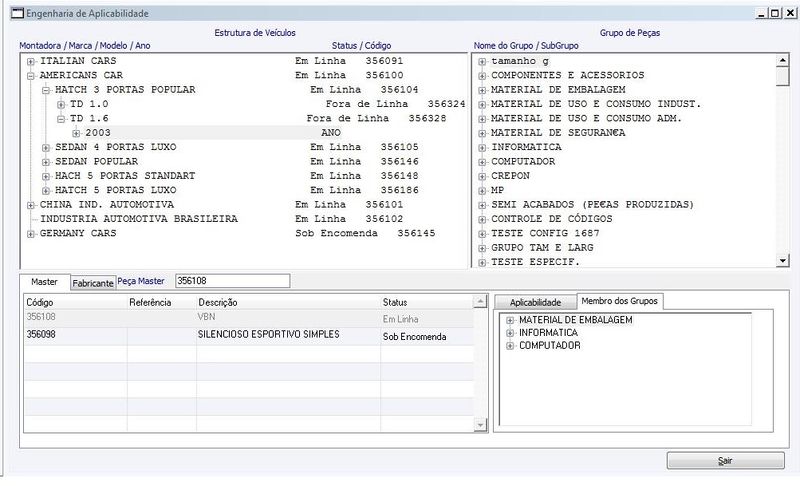Expand HACH 5 PORTAS STANDART node
Image resolution: width=800 pixels, height=486 pixels.
46,176
